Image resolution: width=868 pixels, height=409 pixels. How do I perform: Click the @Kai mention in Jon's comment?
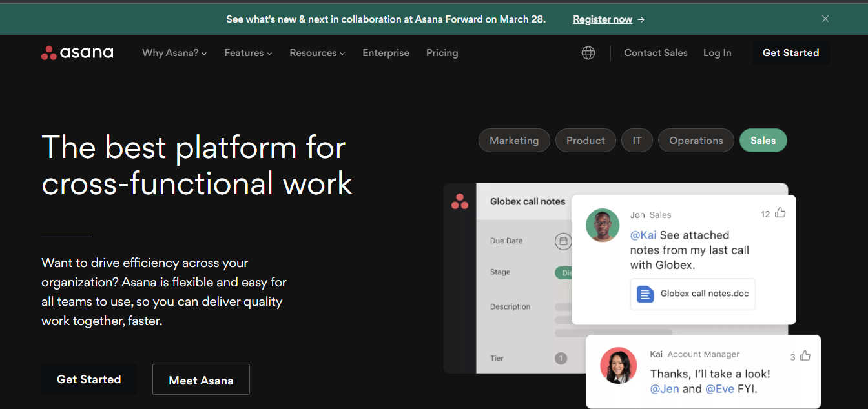[643, 235]
